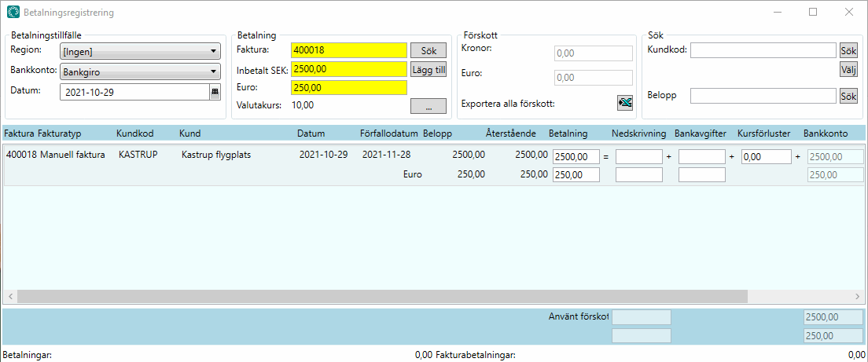Click the Kursförluster field showing 0,00

click(x=766, y=157)
